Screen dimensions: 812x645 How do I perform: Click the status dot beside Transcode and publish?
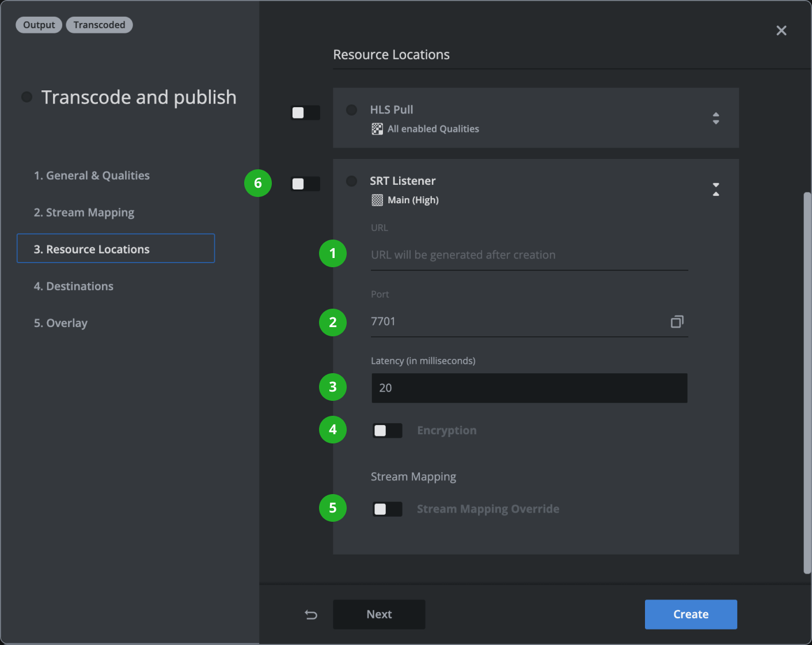coord(26,97)
